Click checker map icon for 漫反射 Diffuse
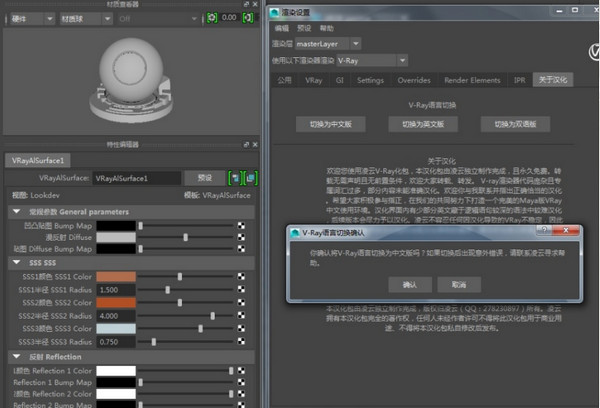This screenshot has width=600, height=408. [x=241, y=238]
